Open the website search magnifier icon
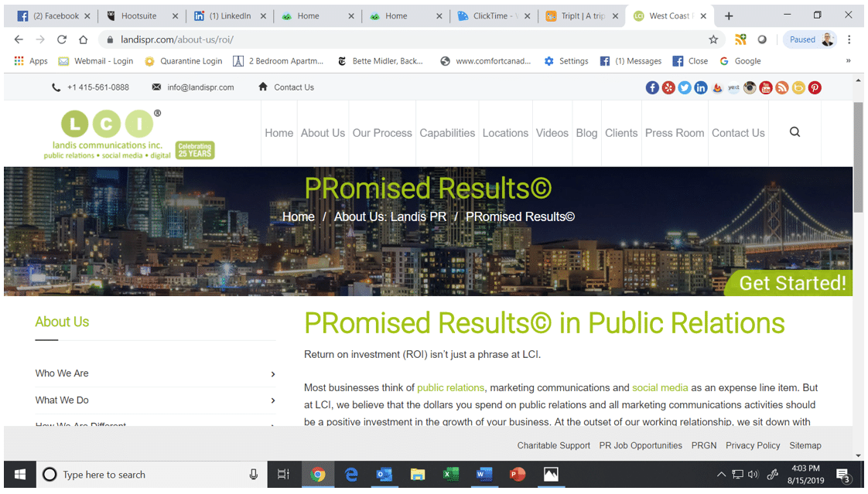The width and height of the screenshot is (868, 494). tap(795, 132)
